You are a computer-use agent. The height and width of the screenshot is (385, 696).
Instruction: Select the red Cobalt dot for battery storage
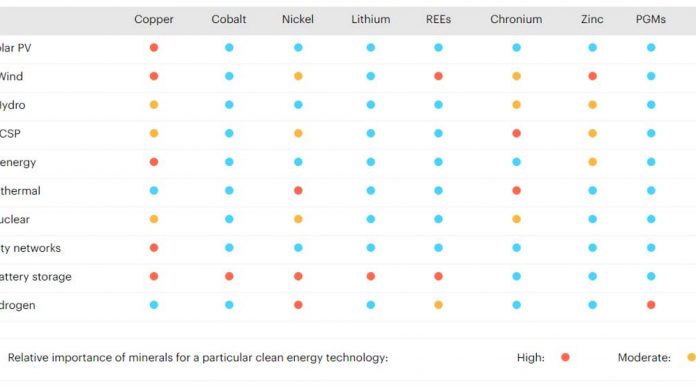pyautogui.click(x=229, y=276)
